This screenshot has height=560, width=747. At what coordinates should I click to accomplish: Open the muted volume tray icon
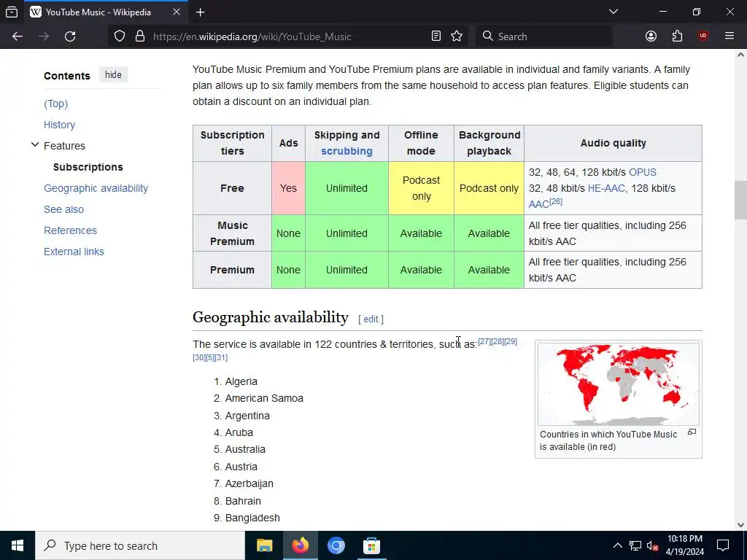(653, 545)
